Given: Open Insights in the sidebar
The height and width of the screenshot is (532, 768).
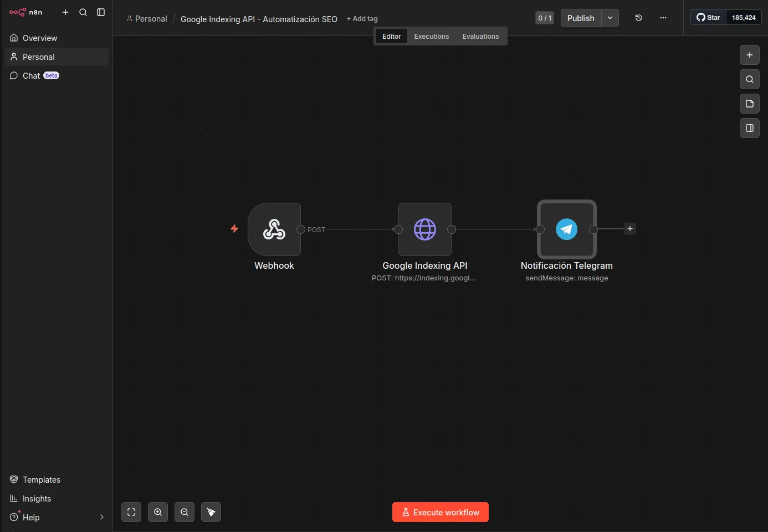Looking at the screenshot, I should coord(57,499).
